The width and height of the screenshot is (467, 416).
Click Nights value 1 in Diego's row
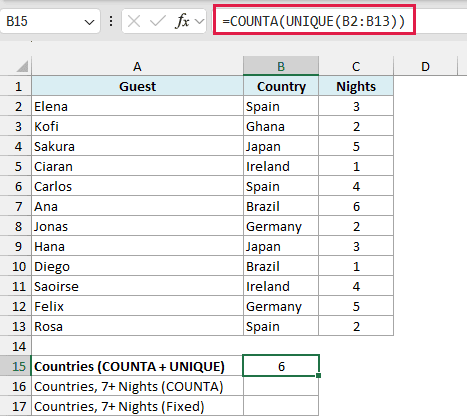356,266
